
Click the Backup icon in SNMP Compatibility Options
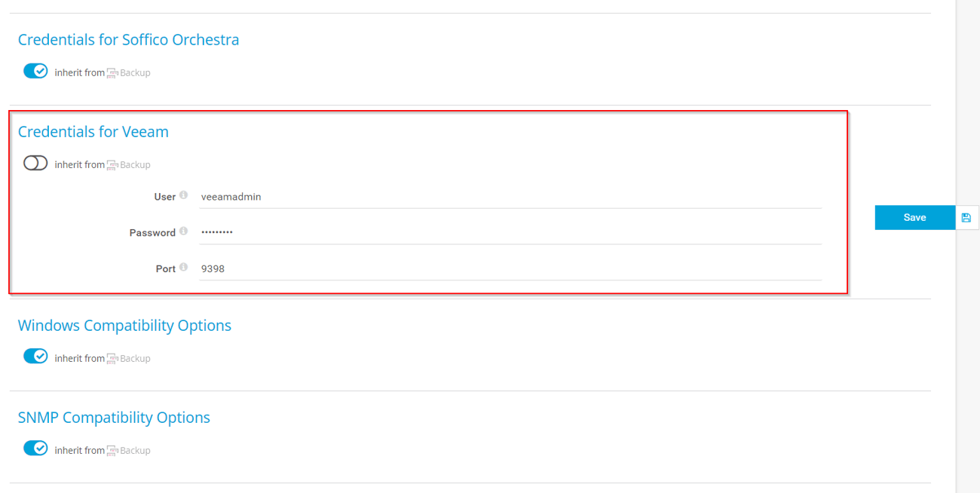click(112, 449)
